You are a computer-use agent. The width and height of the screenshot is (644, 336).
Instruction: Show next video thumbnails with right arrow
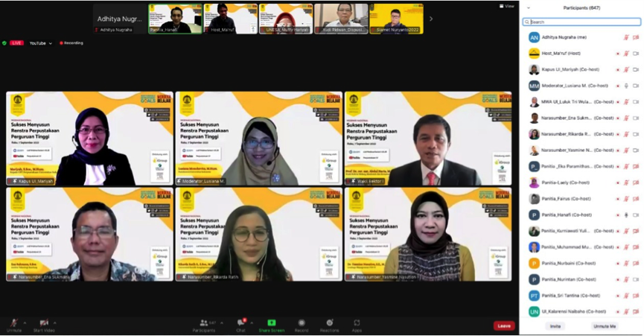430,19
